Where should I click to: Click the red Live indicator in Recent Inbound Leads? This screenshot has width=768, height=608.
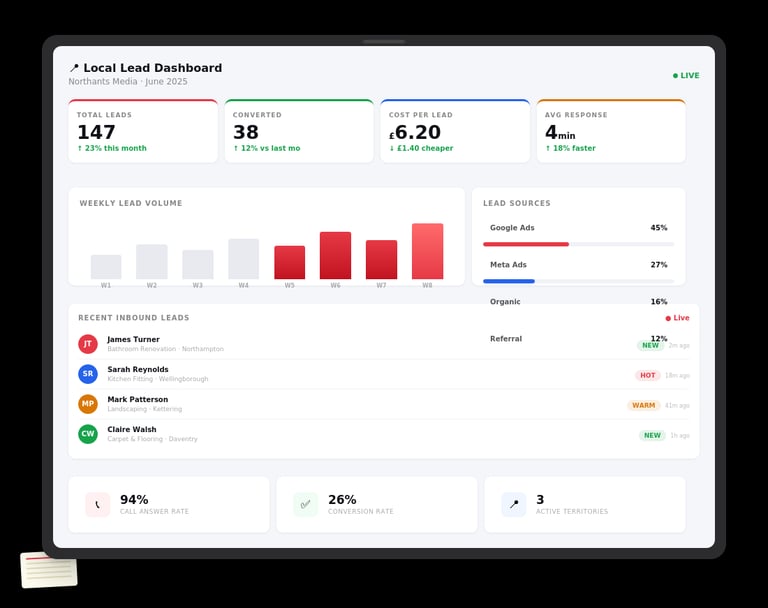pos(677,318)
